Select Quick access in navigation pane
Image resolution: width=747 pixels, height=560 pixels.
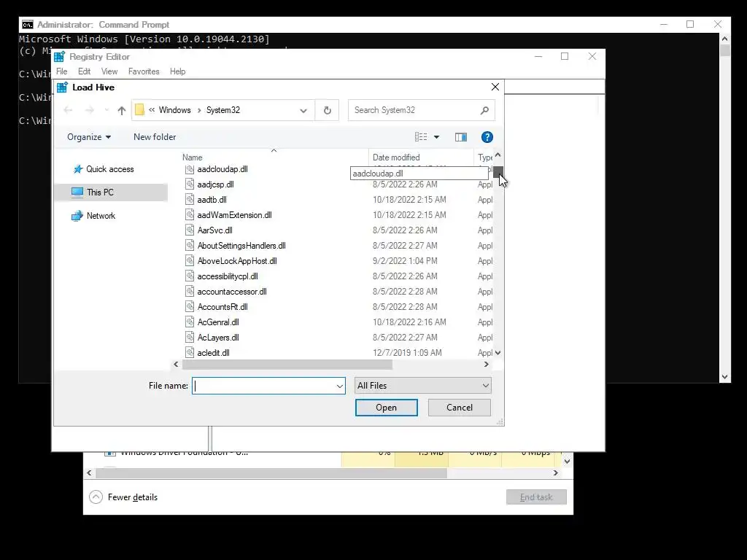click(111, 169)
